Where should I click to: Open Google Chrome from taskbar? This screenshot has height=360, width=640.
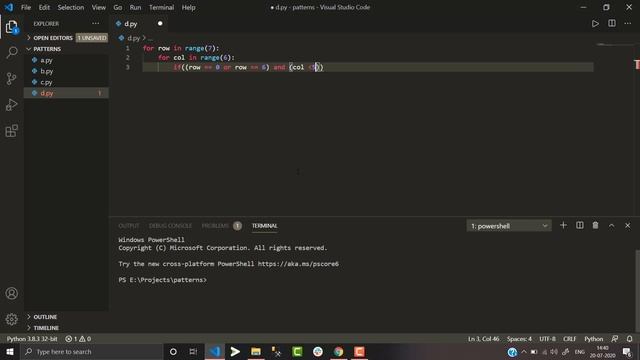click(338, 351)
